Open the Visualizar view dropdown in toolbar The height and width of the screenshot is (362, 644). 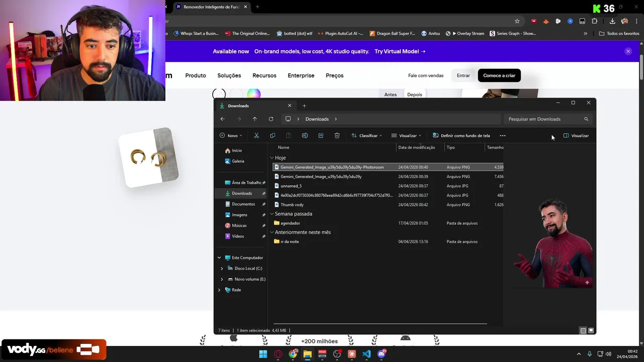pyautogui.click(x=407, y=136)
